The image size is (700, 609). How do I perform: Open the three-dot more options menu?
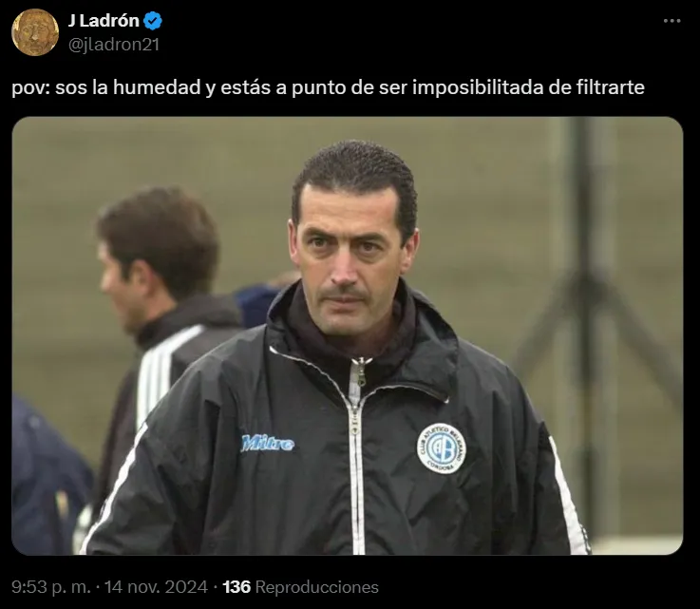(672, 21)
